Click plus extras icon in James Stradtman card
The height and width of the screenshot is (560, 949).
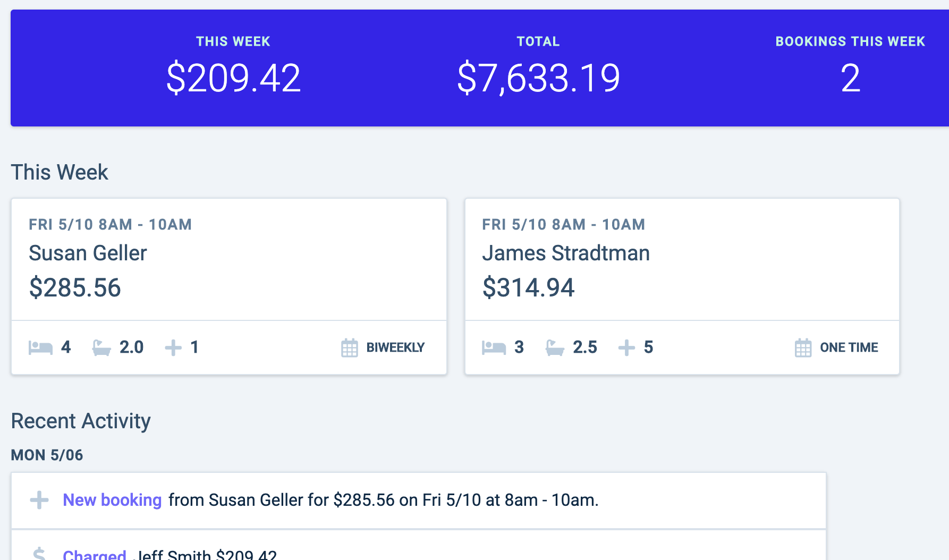[x=626, y=348]
